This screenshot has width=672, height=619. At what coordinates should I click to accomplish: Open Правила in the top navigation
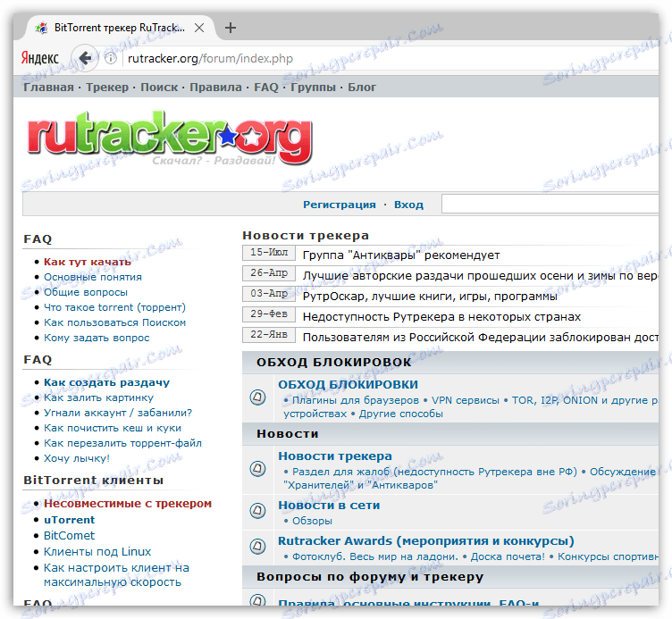[215, 88]
